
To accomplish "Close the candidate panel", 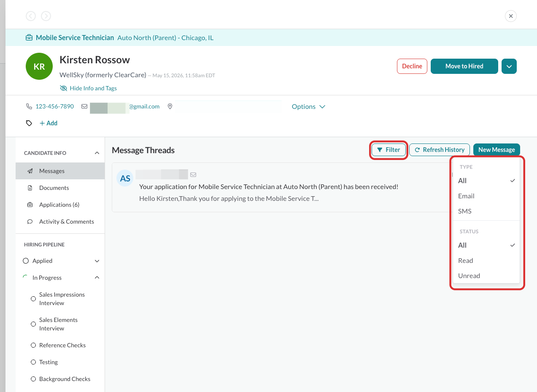I will (x=511, y=16).
